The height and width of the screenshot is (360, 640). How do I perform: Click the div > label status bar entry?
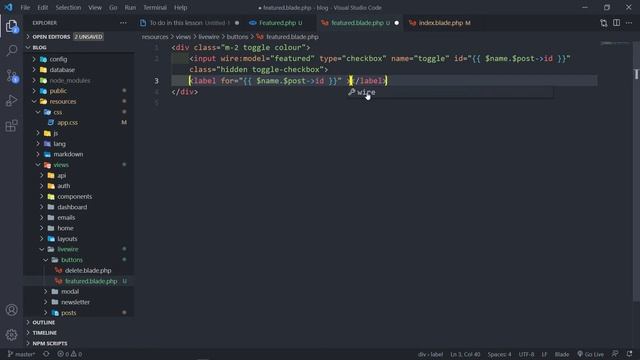pyautogui.click(x=430, y=354)
